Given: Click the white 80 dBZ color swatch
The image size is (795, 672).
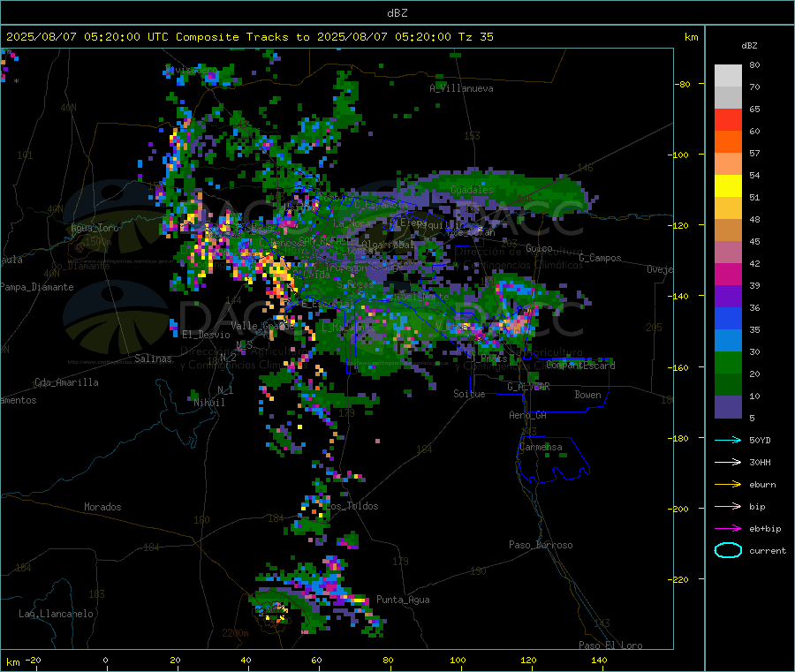Looking at the screenshot, I should coord(728,76).
